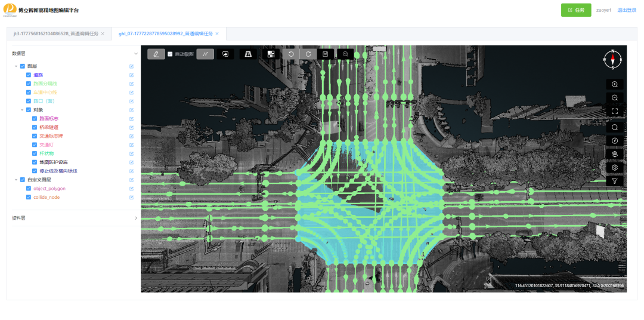Zoom in on the map
Screen dimensions: 644x320
tap(615, 84)
